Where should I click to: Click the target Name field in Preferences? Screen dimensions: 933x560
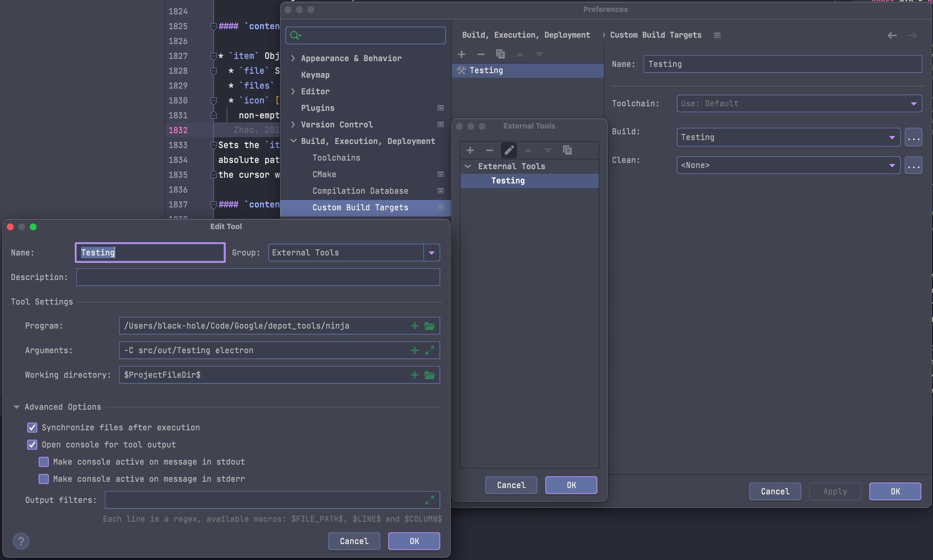tap(783, 64)
